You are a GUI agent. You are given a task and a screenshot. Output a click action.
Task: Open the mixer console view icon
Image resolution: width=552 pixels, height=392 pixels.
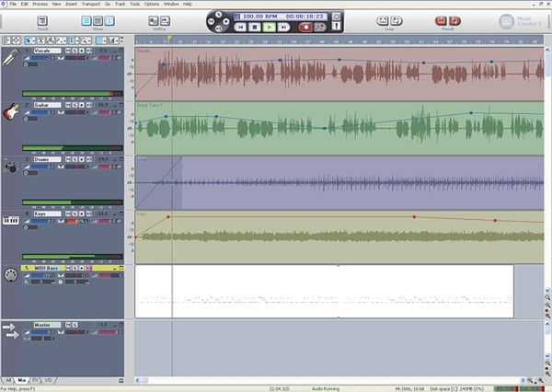click(x=98, y=21)
